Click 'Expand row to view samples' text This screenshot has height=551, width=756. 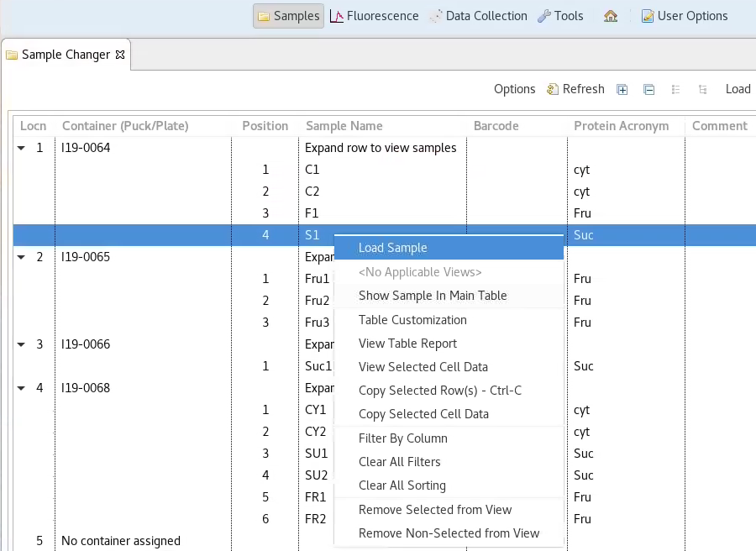click(x=381, y=148)
